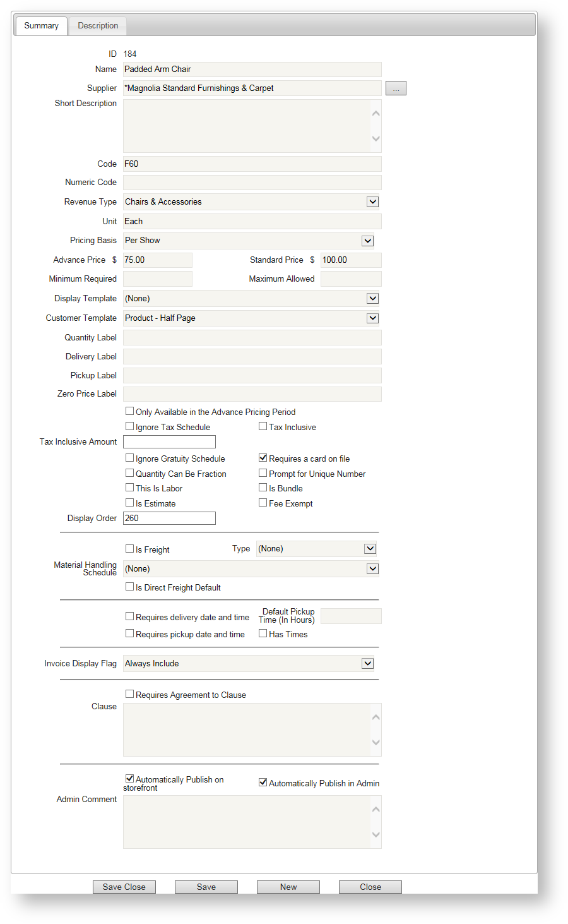Check the Is Bundle box
The width and height of the screenshot is (568, 924).
[263, 488]
